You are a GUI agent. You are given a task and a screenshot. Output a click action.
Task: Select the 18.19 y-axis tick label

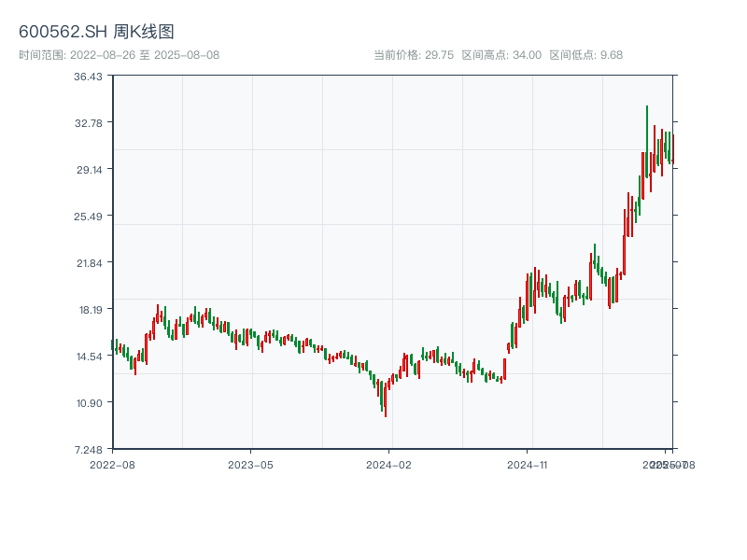(89, 309)
